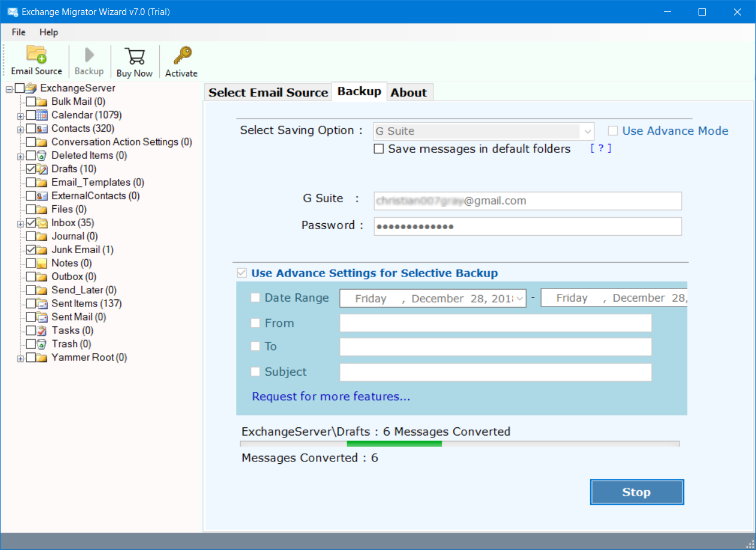Open the start date picker dropdown arrow
This screenshot has width=756, height=550.
click(520, 298)
